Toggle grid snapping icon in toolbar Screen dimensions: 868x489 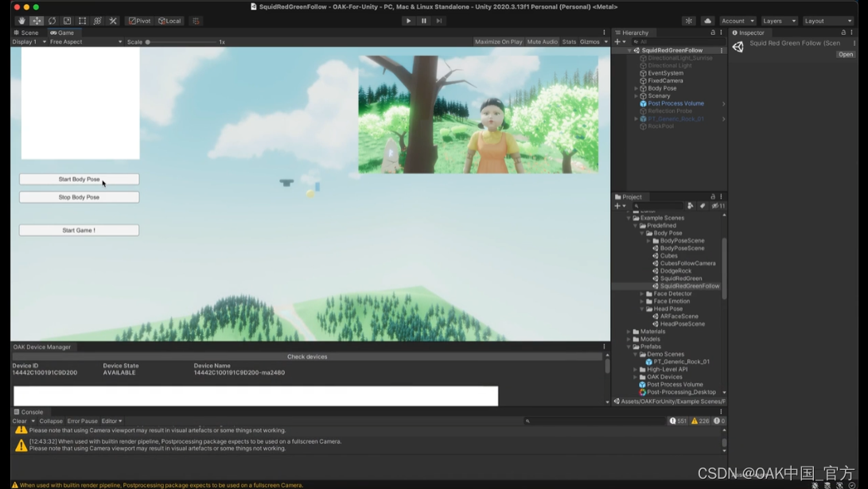pyautogui.click(x=196, y=21)
